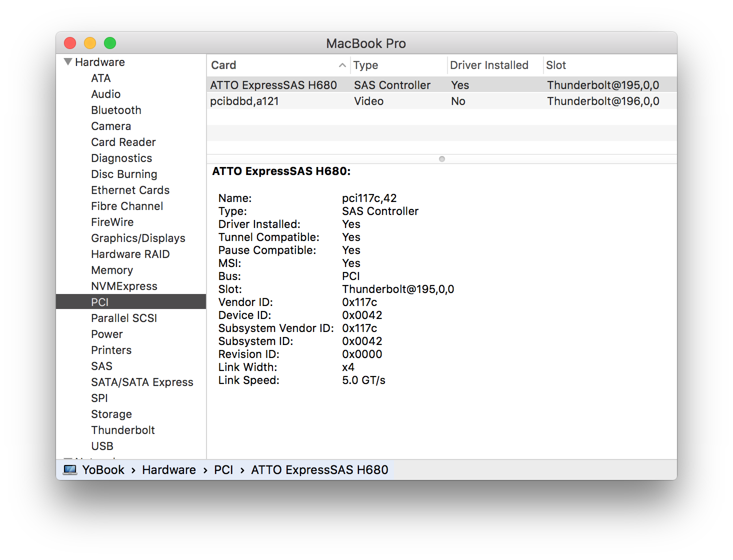Collapse the Hardware section triangle

pyautogui.click(x=68, y=62)
